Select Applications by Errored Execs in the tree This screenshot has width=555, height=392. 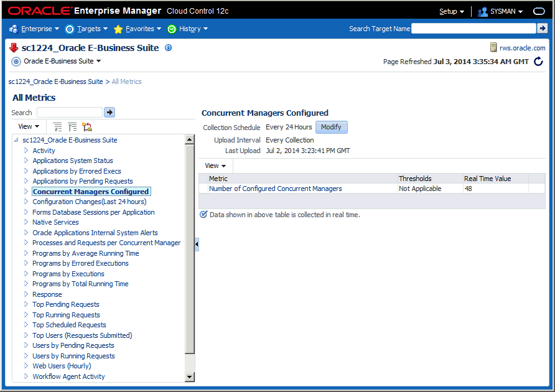tap(77, 171)
